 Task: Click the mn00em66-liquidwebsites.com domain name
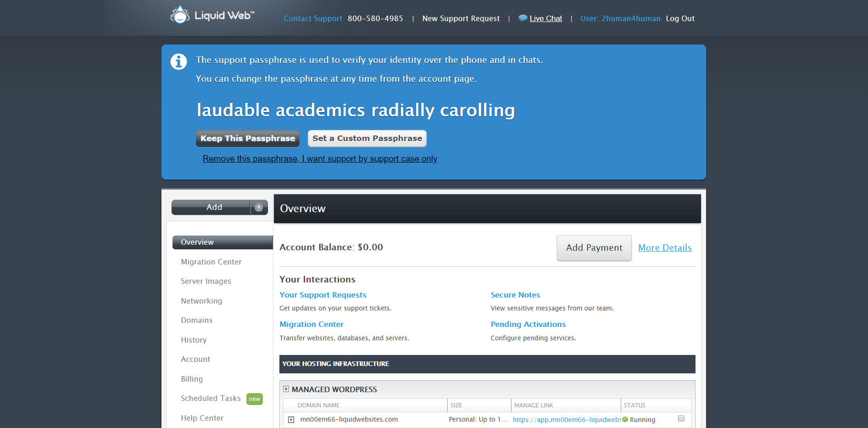click(x=349, y=419)
